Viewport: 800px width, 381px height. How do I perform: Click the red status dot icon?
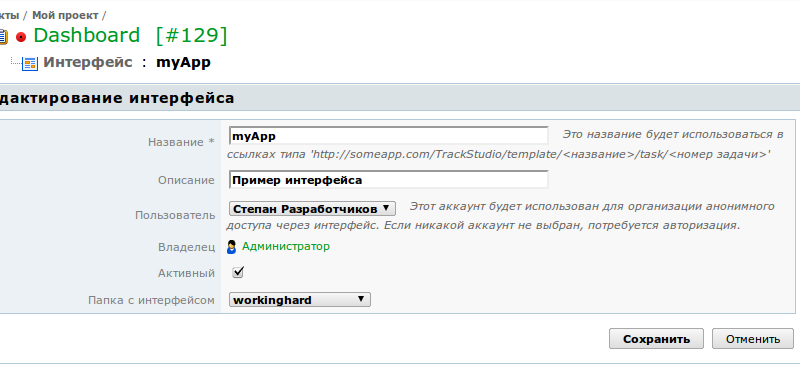(21, 37)
